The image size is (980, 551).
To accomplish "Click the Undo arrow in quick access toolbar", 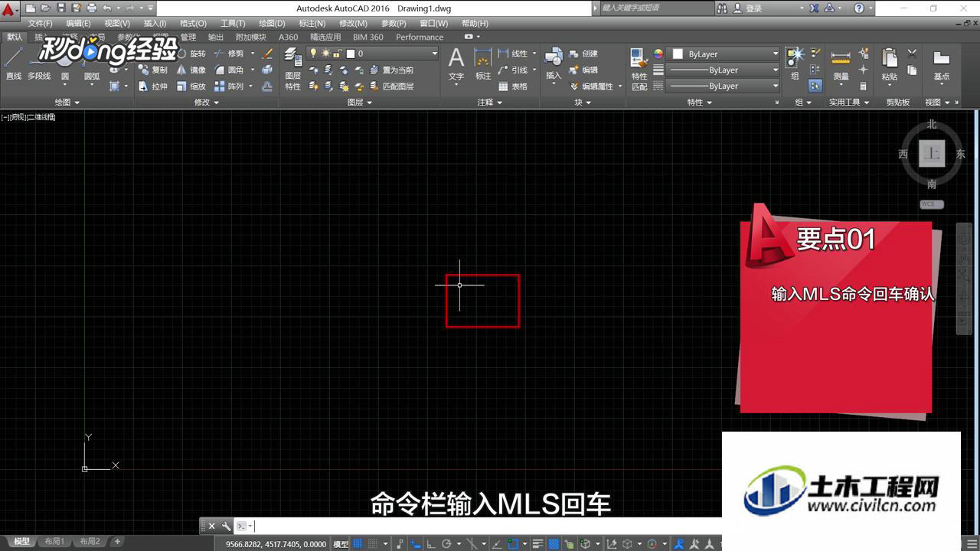I will [x=107, y=8].
